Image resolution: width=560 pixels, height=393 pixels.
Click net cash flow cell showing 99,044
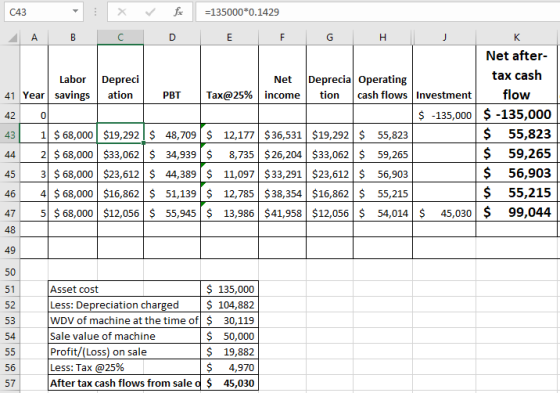[x=516, y=212]
